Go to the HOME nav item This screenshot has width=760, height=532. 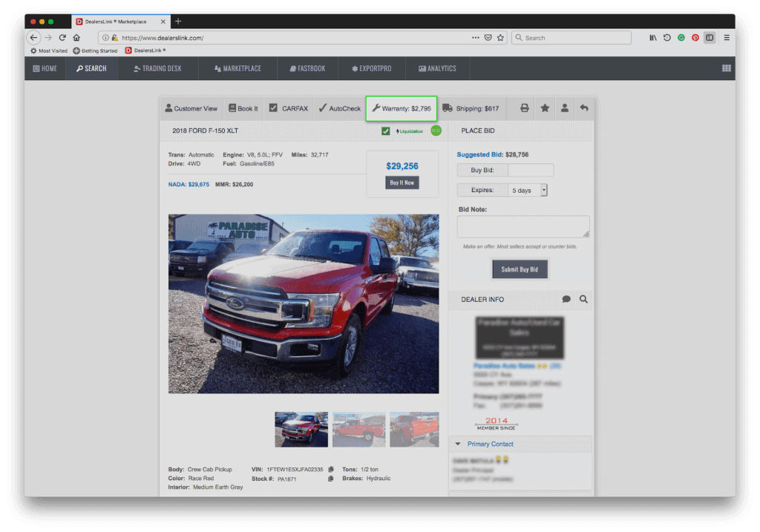pyautogui.click(x=45, y=68)
